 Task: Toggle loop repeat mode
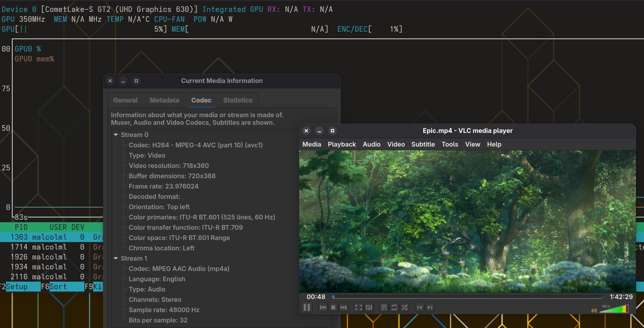[x=394, y=307]
